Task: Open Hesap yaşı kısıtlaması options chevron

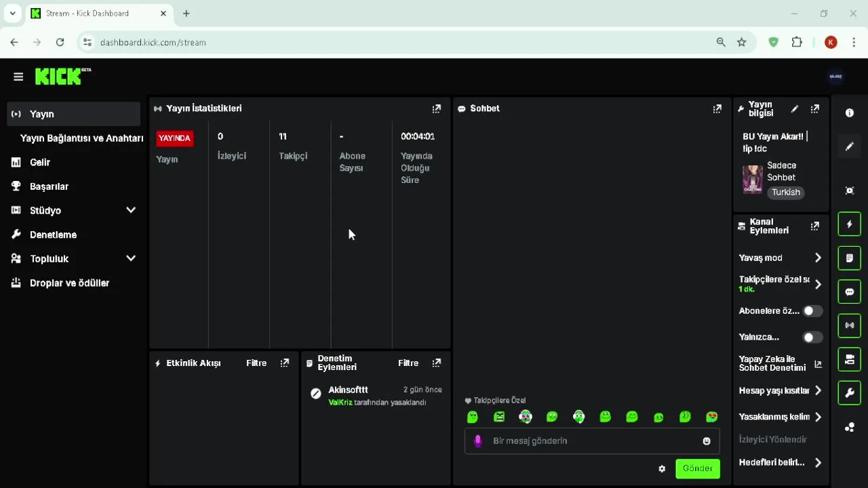Action: click(818, 390)
